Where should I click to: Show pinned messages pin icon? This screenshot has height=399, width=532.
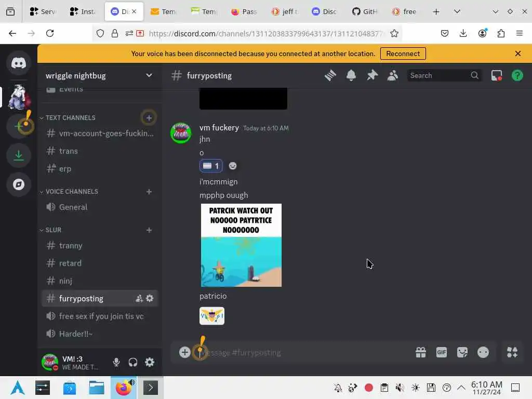(372, 75)
